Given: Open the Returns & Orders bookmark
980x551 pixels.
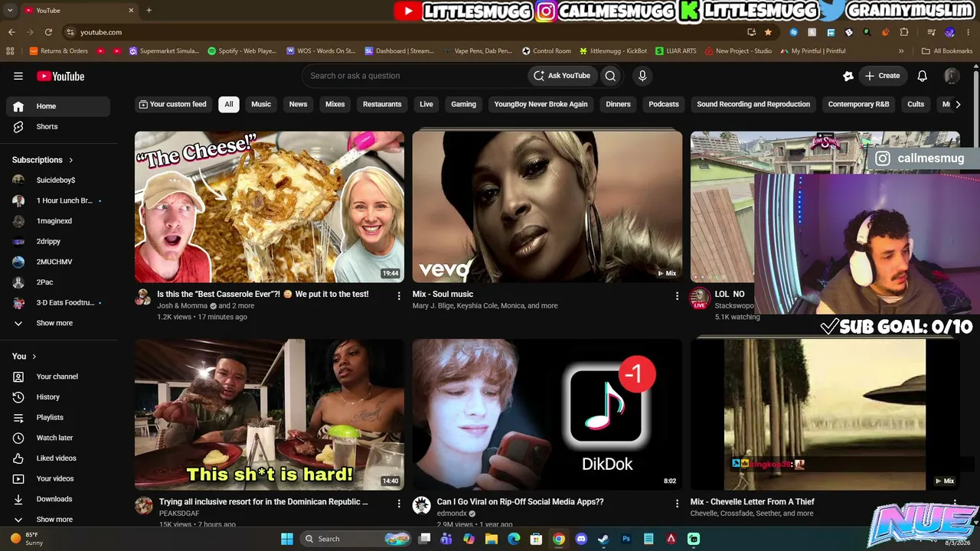Looking at the screenshot, I should [x=59, y=51].
